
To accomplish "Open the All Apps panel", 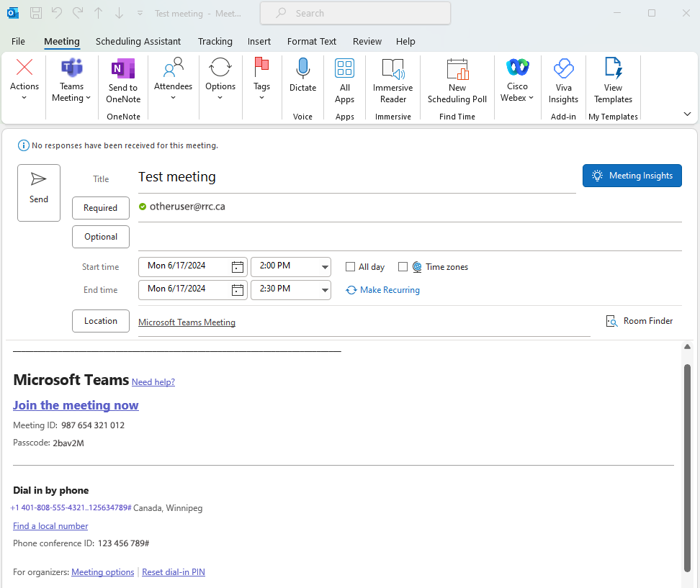I will click(345, 71).
